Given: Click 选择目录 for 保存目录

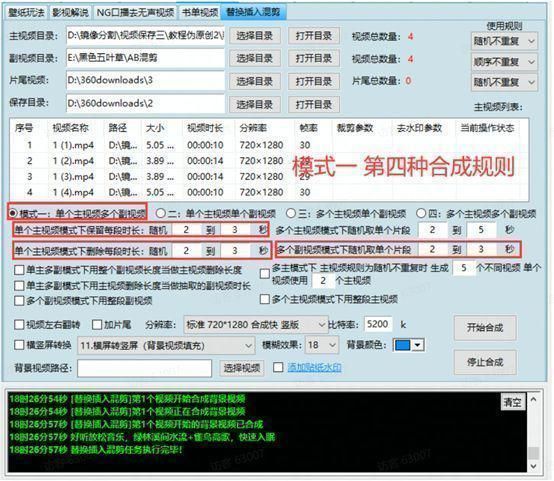Looking at the screenshot, I should 254,105.
